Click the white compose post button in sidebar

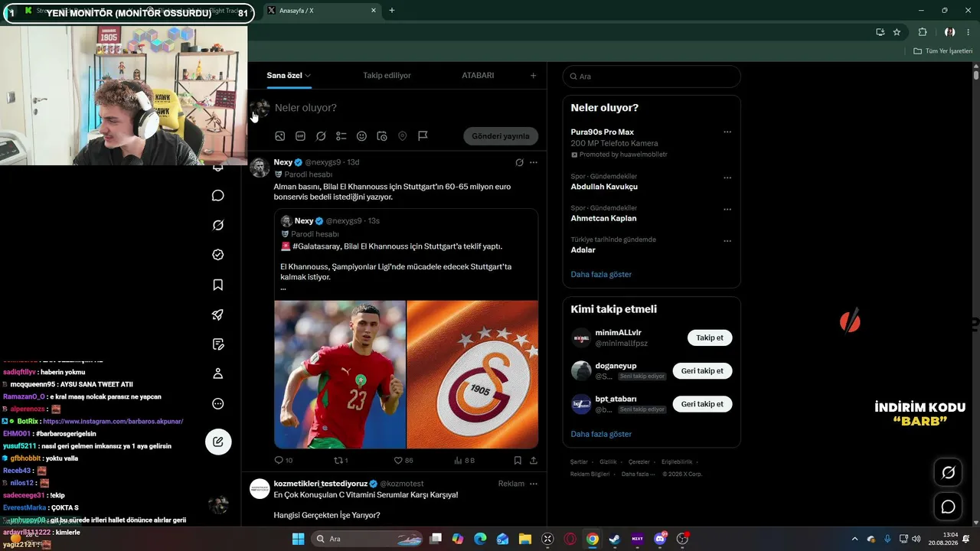[x=218, y=442]
